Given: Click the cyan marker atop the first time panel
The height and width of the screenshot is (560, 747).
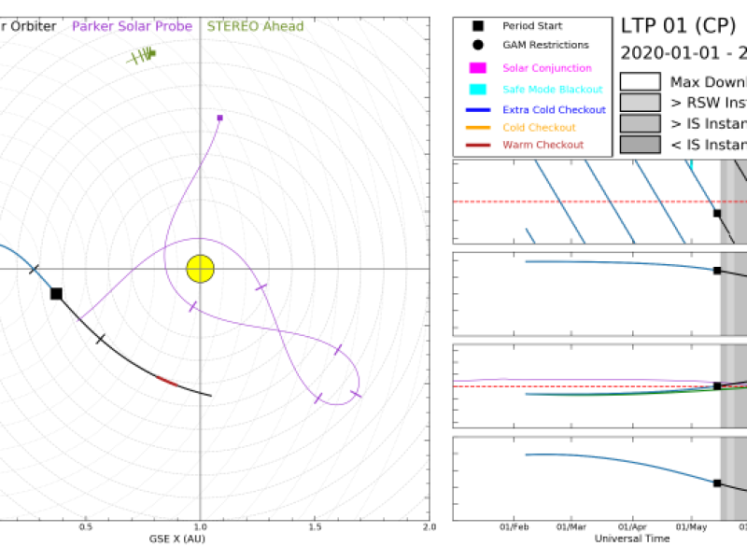Looking at the screenshot, I should tap(691, 165).
